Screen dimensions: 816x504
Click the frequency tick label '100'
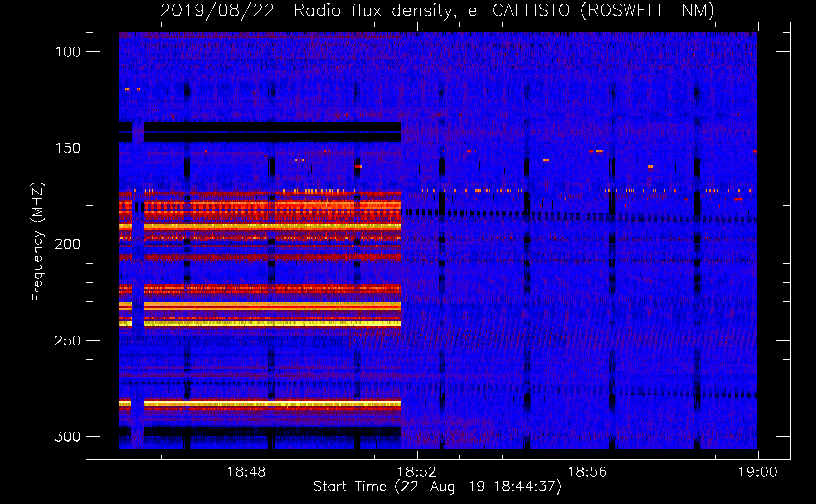coord(68,52)
